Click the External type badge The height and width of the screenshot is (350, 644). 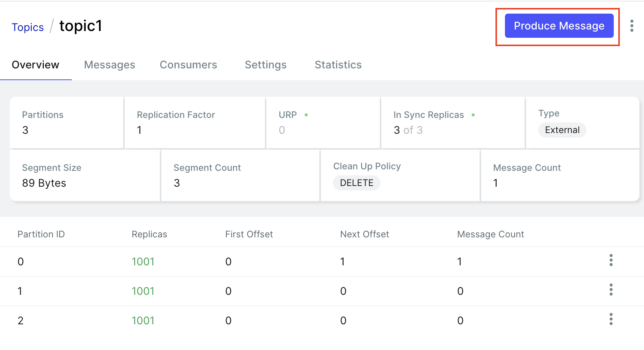(562, 130)
